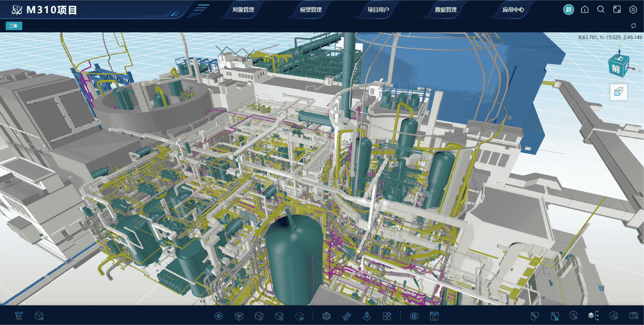Click the first cube with lightbulb icon
The width and height of the screenshot is (644, 325).
(x=259, y=316)
